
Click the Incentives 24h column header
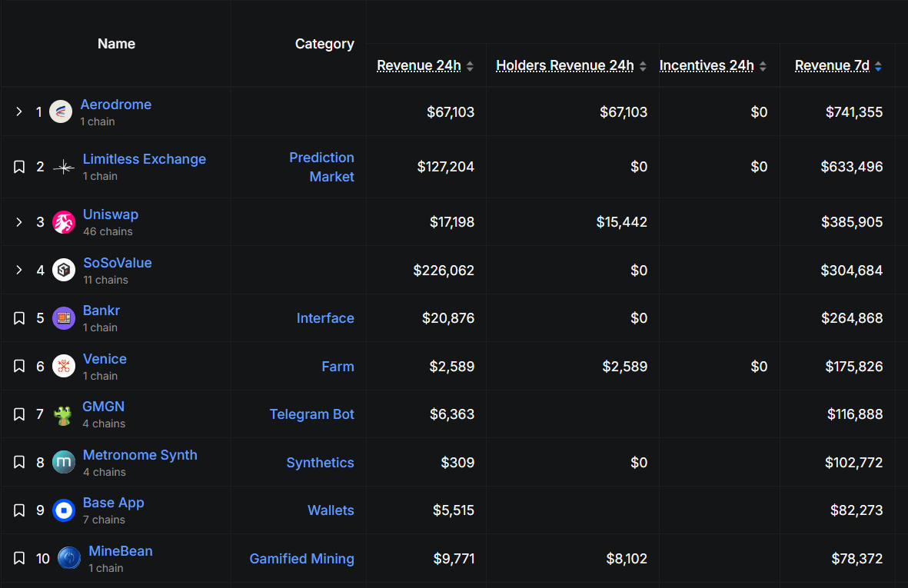point(707,66)
